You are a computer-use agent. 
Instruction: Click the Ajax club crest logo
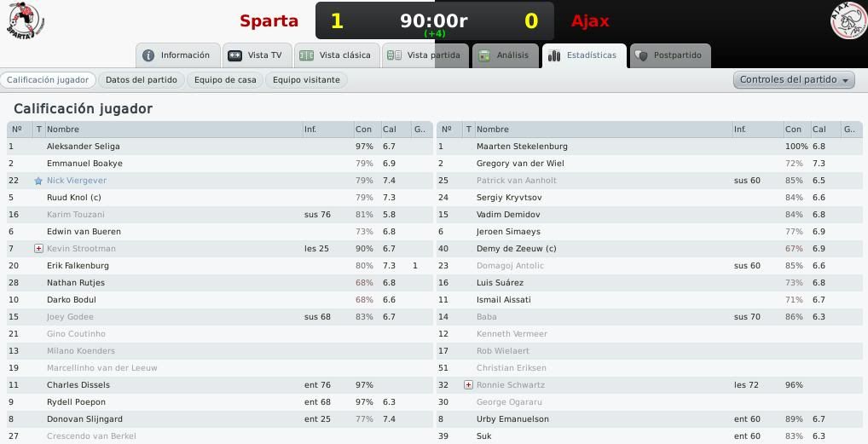point(848,20)
